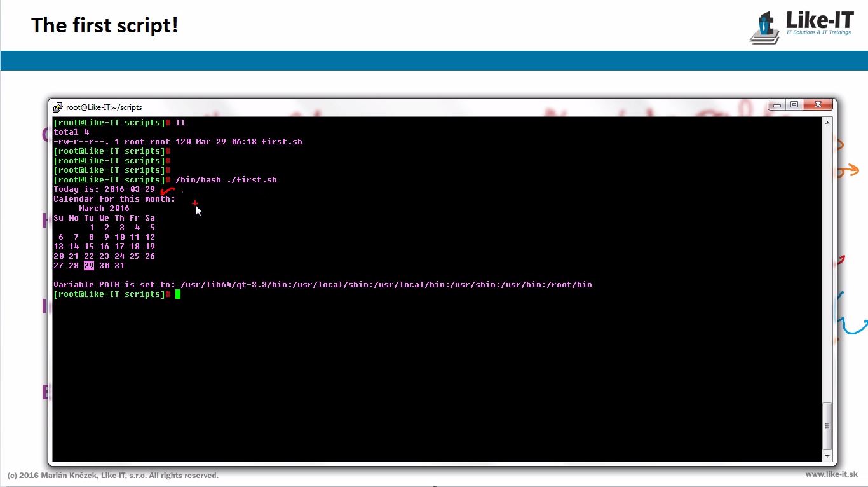Click the terminal scrollbar down arrow
The width and height of the screenshot is (868, 487).
pos(827,456)
